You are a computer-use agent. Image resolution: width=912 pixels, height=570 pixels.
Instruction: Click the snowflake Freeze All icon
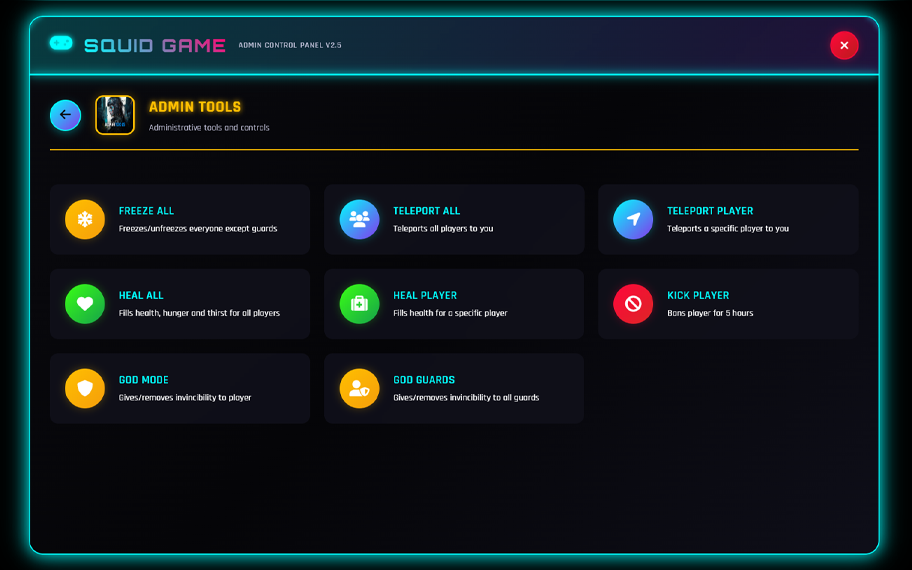pyautogui.click(x=85, y=219)
